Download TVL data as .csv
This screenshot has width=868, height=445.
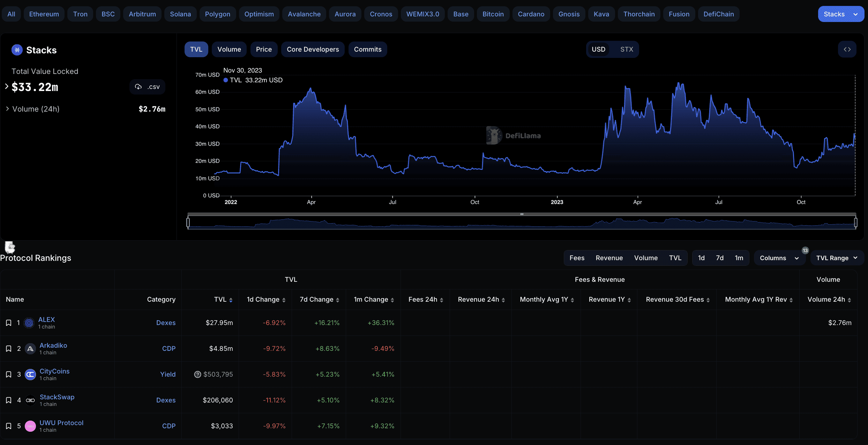[x=147, y=87]
